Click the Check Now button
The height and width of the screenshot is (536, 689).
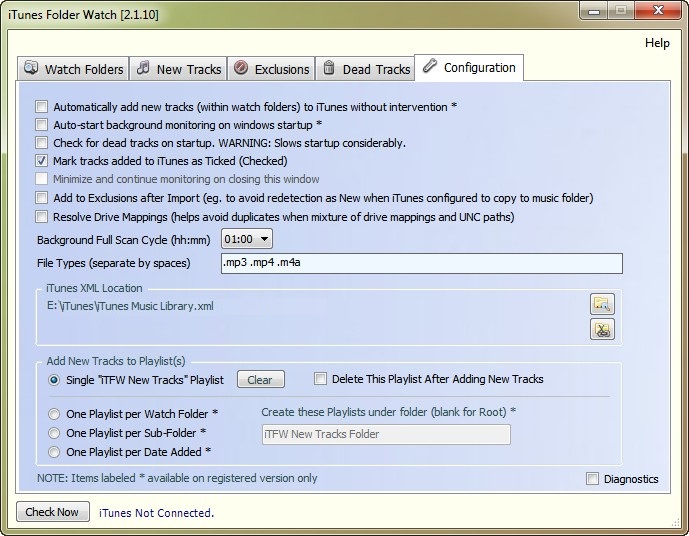tap(53, 512)
